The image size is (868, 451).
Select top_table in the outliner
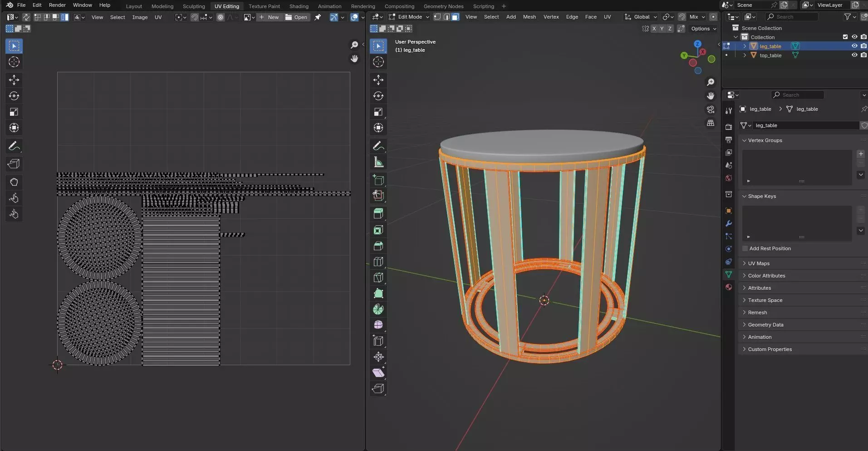[770, 55]
